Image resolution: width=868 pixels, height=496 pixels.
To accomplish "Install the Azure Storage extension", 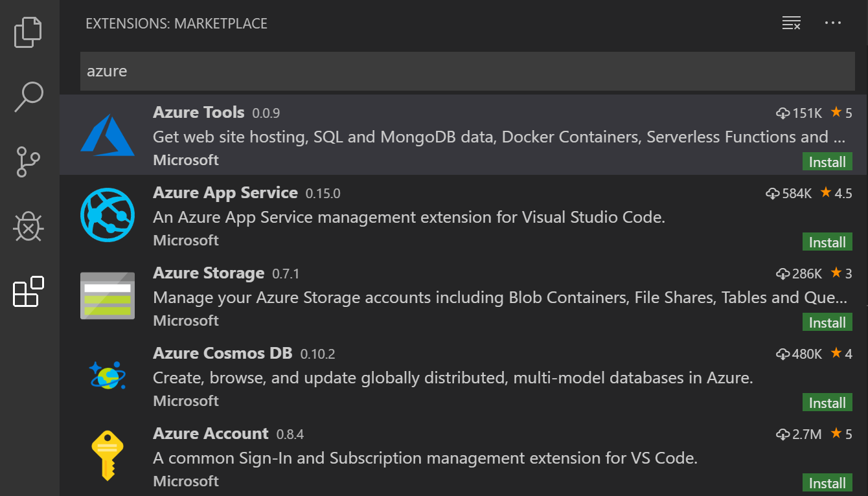I will click(x=827, y=322).
